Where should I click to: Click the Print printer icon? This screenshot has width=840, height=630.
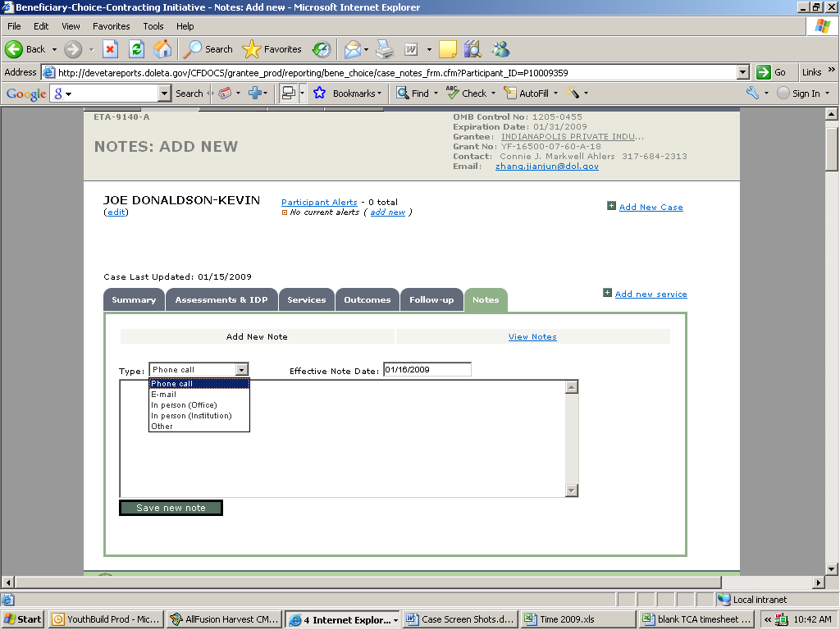click(385, 49)
